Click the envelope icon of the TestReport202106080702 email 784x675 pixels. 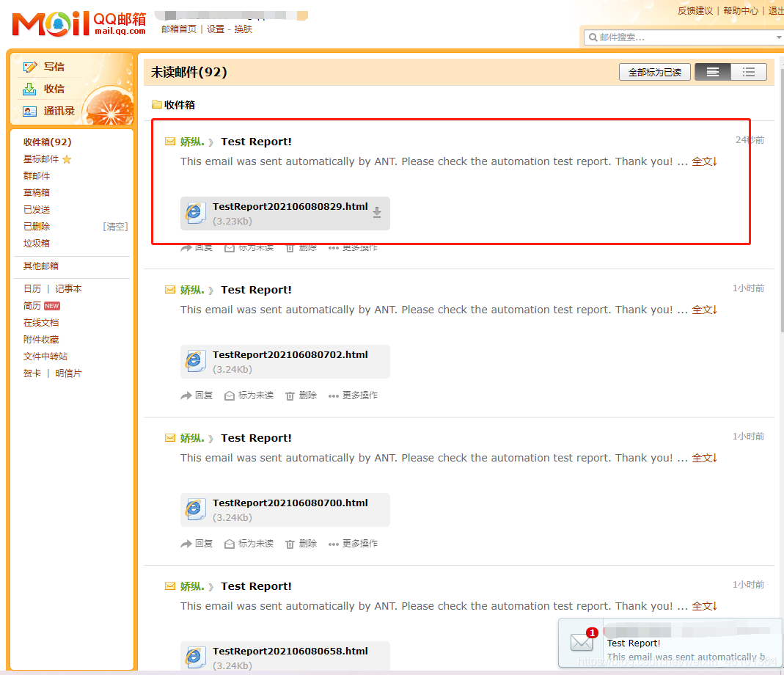(x=170, y=290)
